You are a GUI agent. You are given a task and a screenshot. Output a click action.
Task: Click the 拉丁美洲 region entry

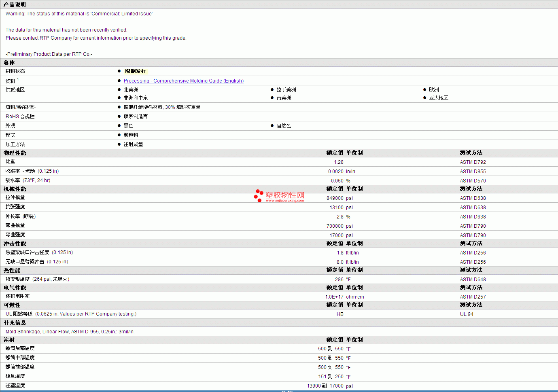tap(286, 90)
